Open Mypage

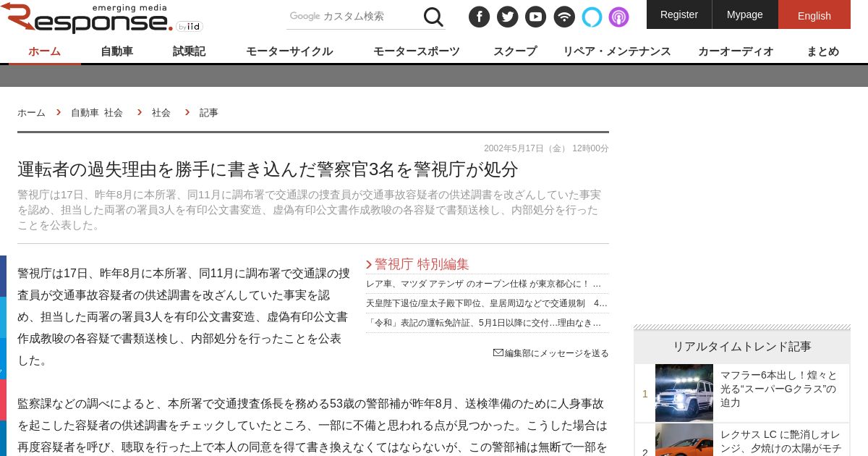(745, 14)
